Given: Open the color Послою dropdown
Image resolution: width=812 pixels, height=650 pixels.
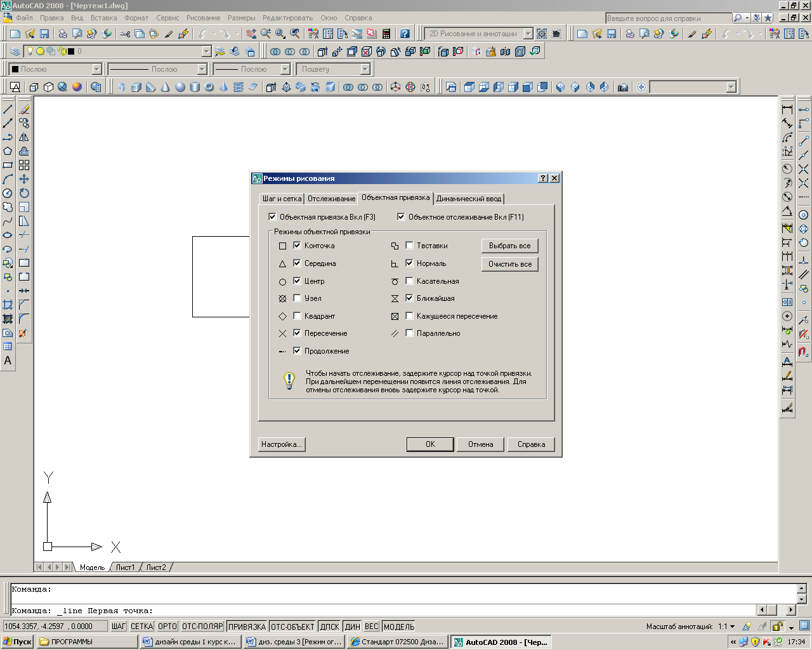Looking at the screenshot, I should (x=97, y=69).
